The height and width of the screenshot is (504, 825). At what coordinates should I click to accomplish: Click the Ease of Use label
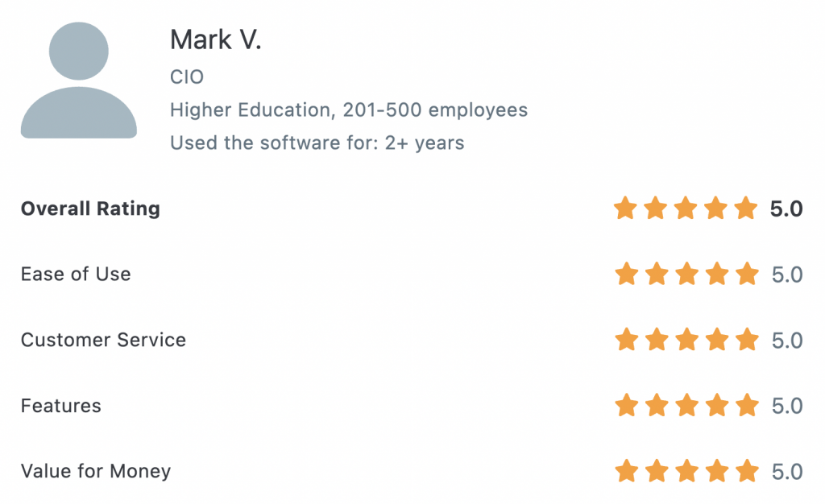76,274
